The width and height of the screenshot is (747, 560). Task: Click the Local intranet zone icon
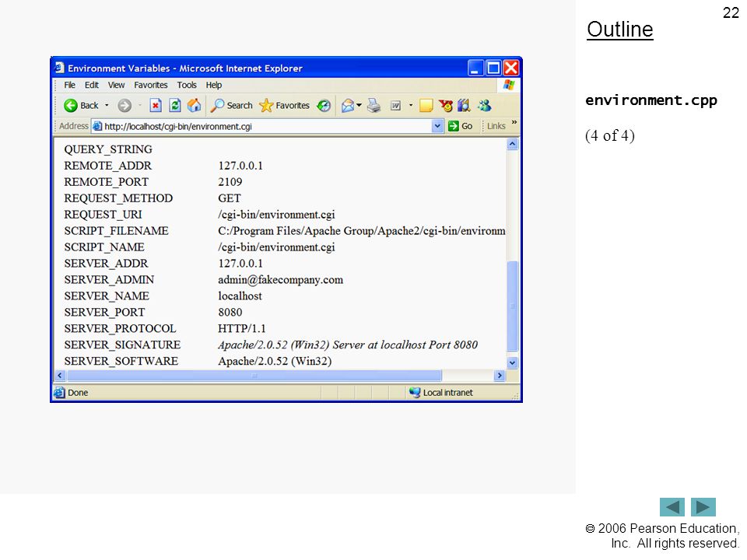[415, 392]
